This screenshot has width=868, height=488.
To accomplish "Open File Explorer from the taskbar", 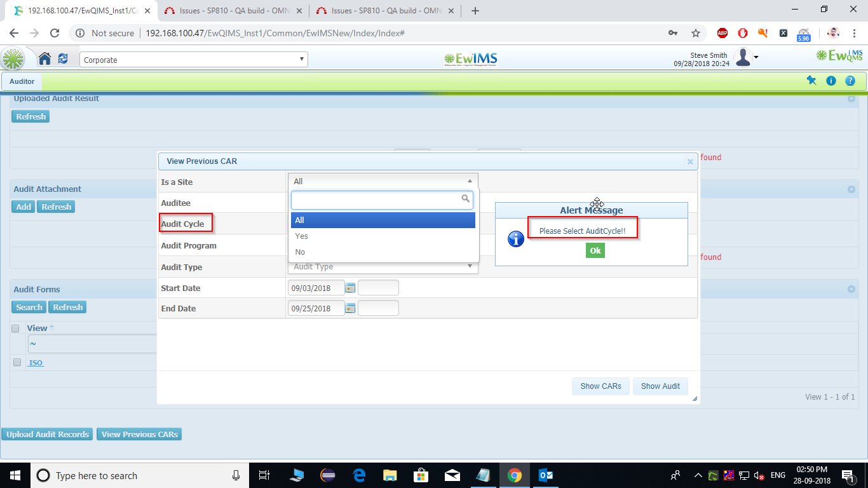I will [390, 475].
